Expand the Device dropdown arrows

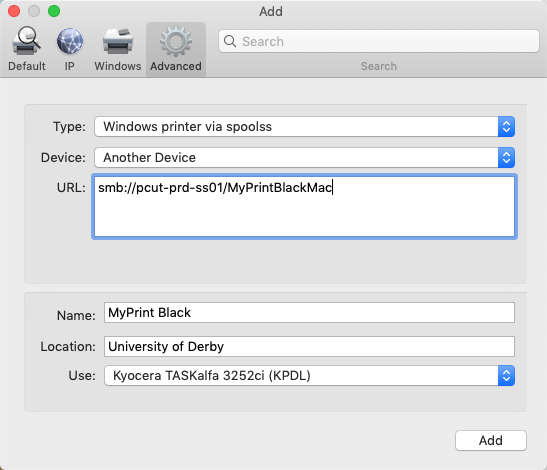(x=506, y=157)
